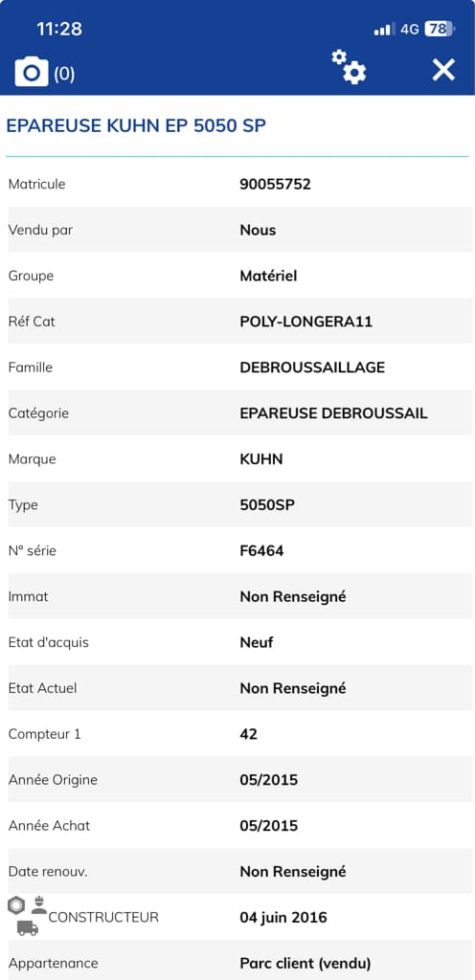Select the photo counter (0) label

(64, 74)
